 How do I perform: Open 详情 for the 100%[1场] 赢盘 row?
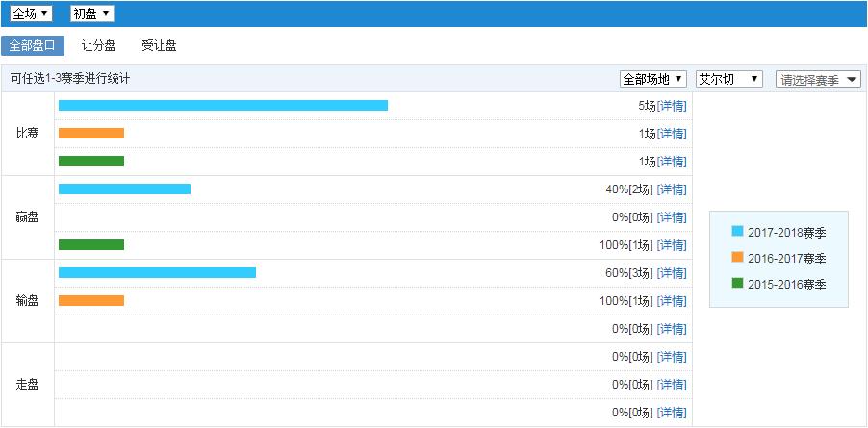(672, 245)
